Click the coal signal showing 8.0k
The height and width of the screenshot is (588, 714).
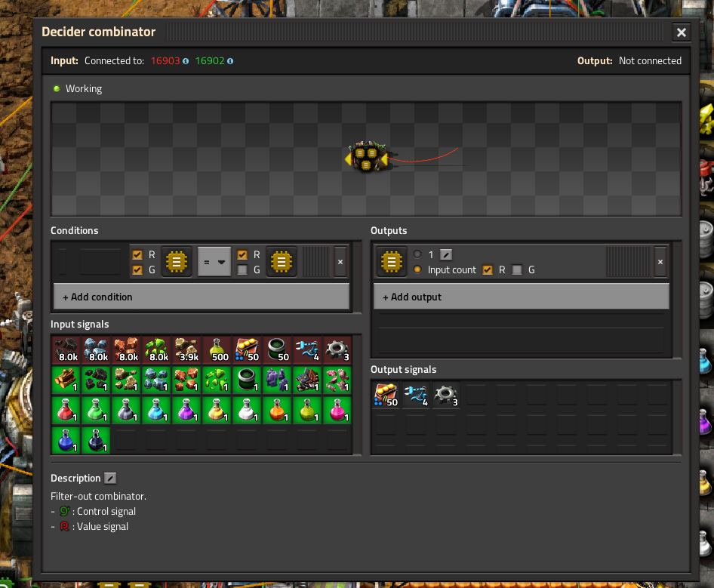click(x=66, y=349)
